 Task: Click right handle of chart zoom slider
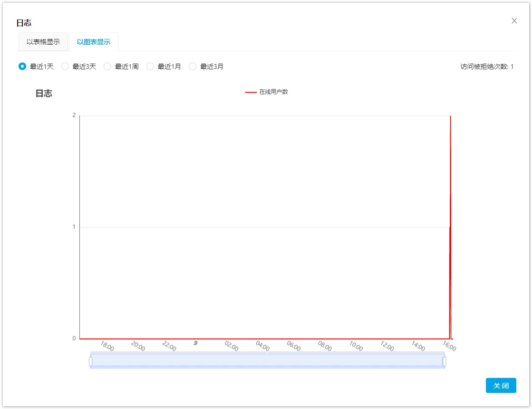(x=445, y=361)
